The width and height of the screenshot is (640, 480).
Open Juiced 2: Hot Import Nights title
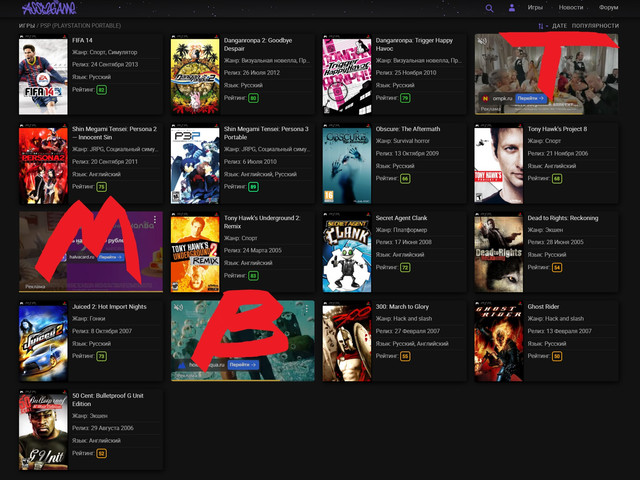point(109,307)
